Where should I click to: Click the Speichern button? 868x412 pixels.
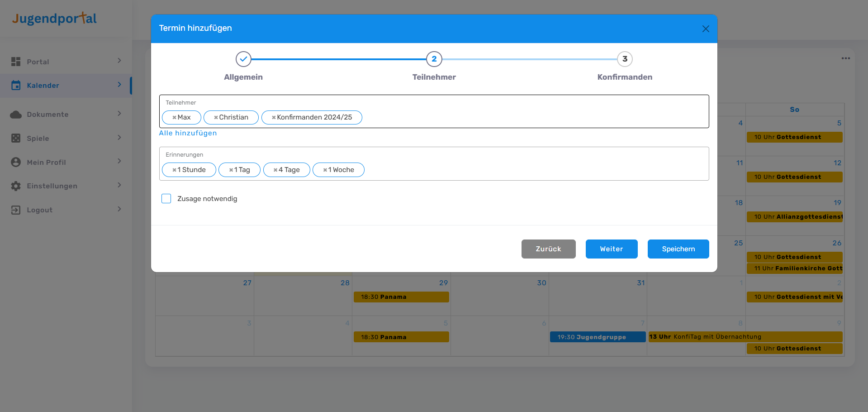pyautogui.click(x=678, y=249)
